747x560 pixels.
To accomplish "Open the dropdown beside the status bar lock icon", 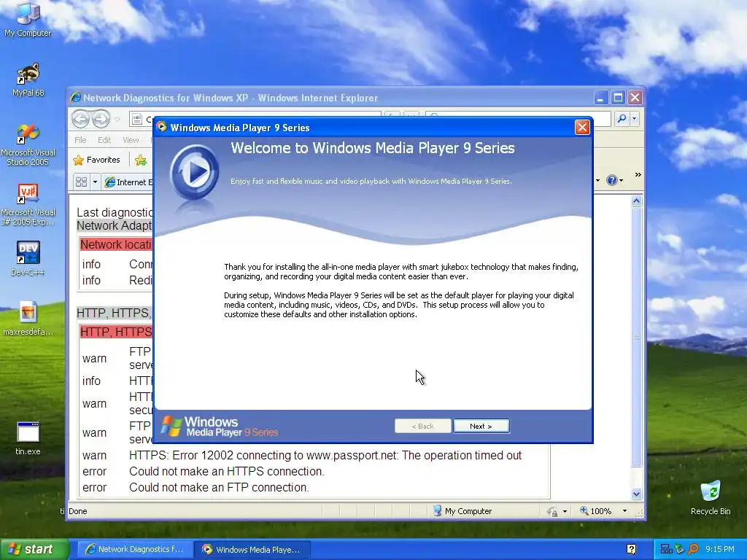I will pyautogui.click(x=565, y=511).
